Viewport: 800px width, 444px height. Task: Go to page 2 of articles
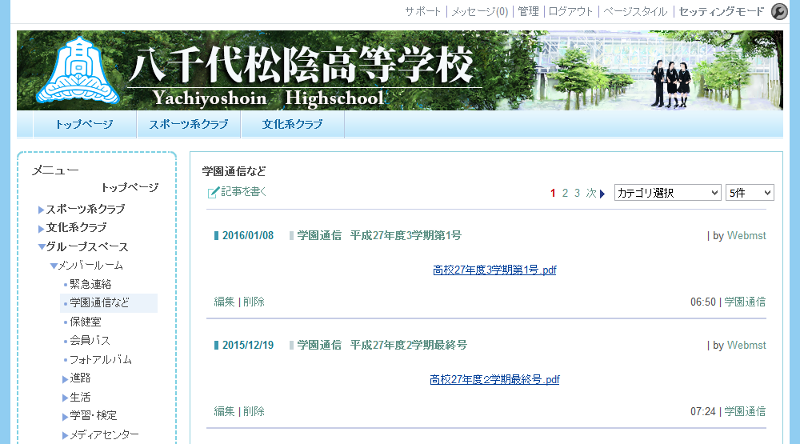point(565,193)
